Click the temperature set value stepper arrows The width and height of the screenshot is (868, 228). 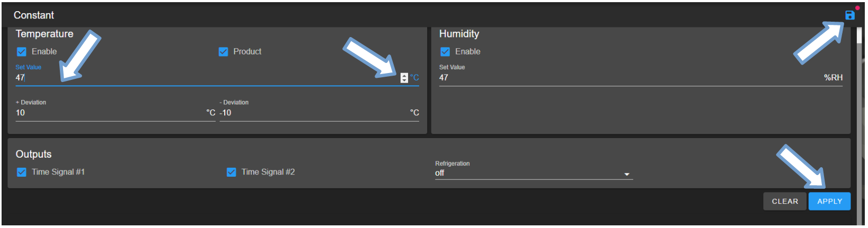tap(404, 78)
